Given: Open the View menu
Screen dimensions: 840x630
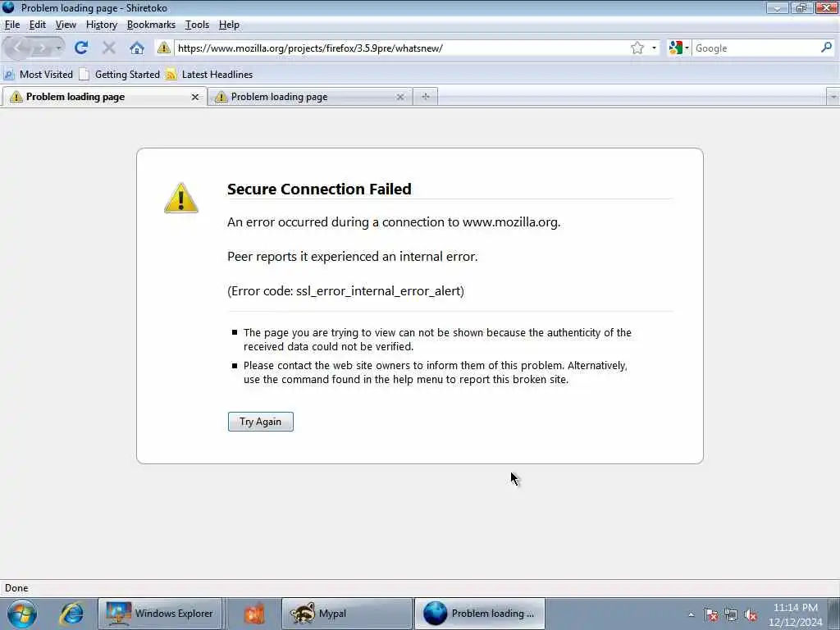Looking at the screenshot, I should [x=66, y=25].
